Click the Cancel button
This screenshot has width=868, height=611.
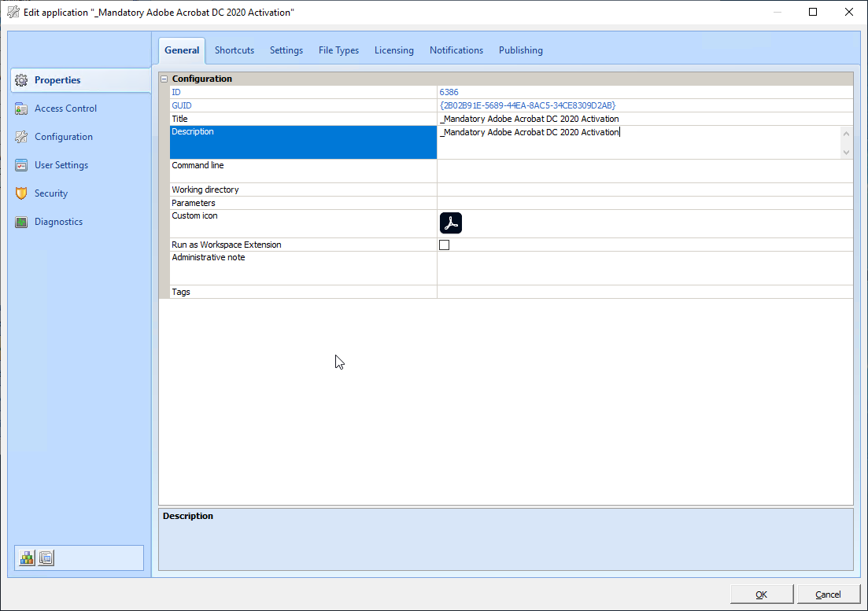(x=828, y=594)
